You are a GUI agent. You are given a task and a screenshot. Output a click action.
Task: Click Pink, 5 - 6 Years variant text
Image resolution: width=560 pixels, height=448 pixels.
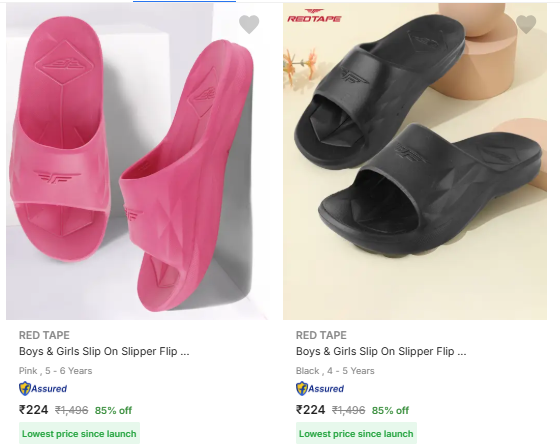55,371
